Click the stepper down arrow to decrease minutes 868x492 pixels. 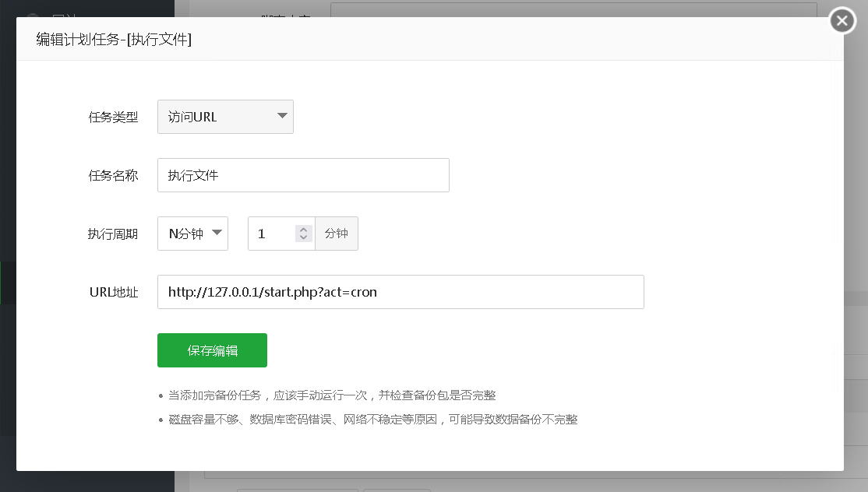click(x=303, y=238)
